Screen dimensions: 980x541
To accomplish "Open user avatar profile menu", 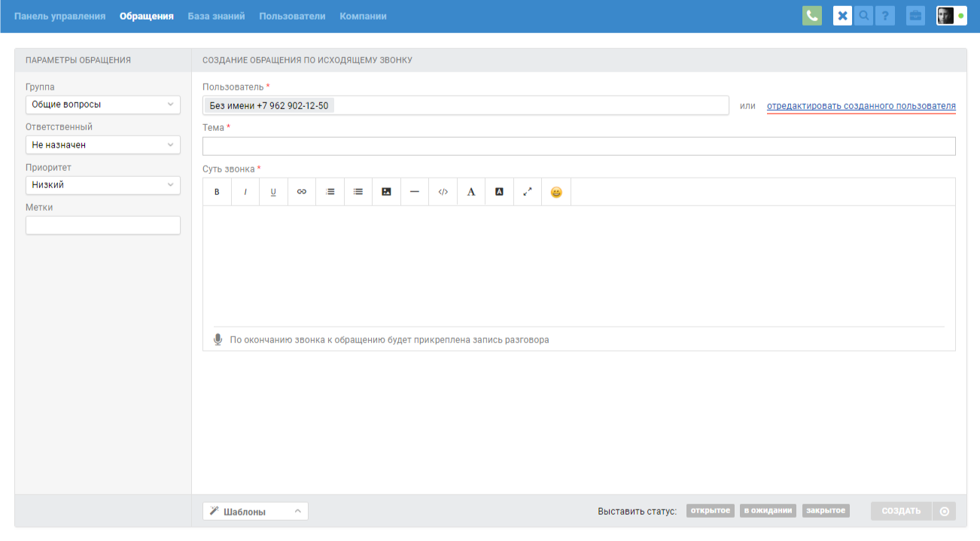I will pyautogui.click(x=951, y=16).
